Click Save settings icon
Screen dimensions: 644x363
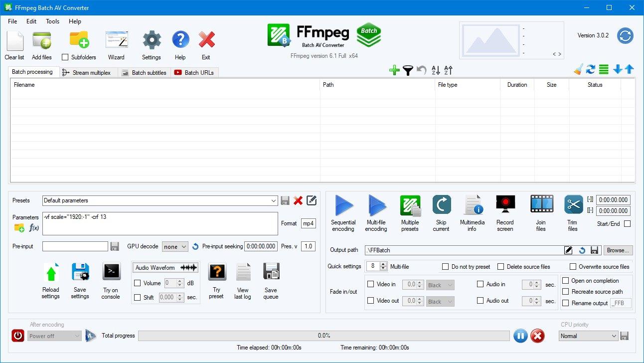click(x=80, y=273)
